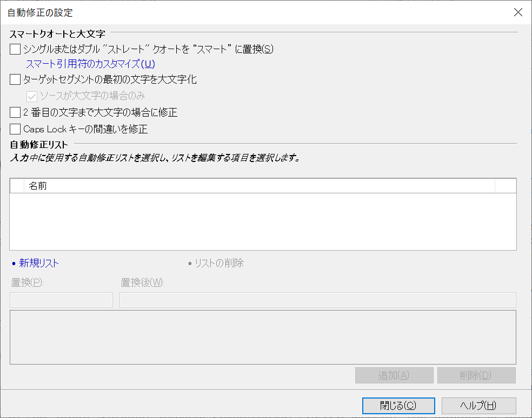Enable the straight-to-smart quotes replacement checkbox

tap(15, 50)
